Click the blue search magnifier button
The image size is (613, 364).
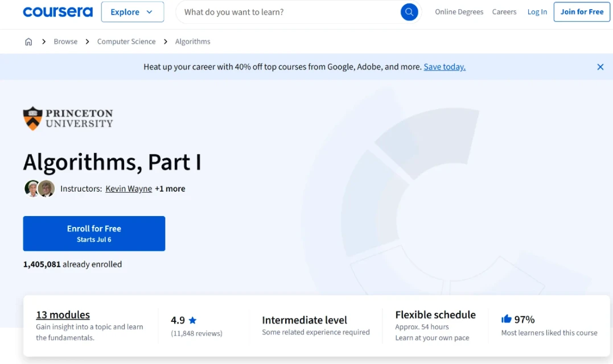(x=409, y=12)
